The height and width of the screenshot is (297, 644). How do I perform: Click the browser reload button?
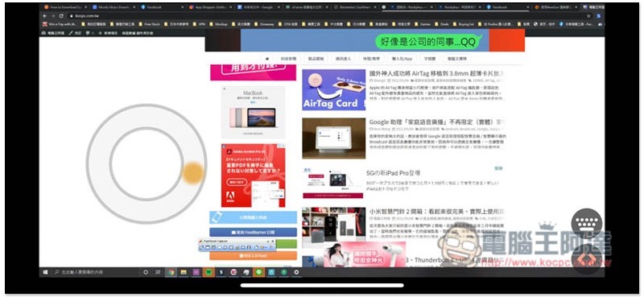[x=61, y=15]
